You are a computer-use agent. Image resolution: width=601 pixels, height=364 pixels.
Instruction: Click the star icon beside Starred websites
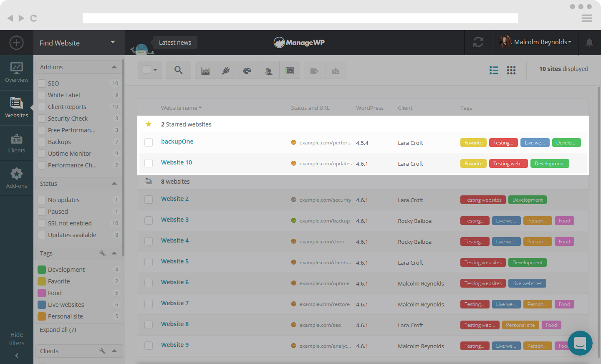(149, 124)
